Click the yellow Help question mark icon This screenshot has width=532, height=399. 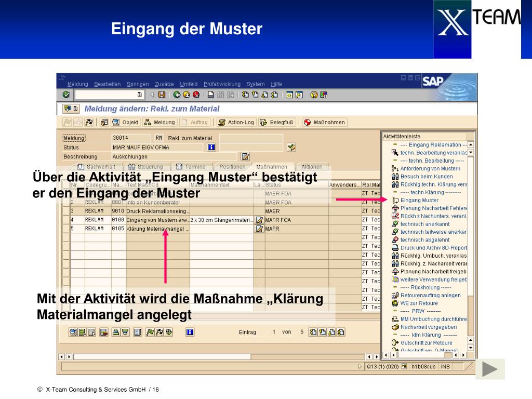point(314,95)
